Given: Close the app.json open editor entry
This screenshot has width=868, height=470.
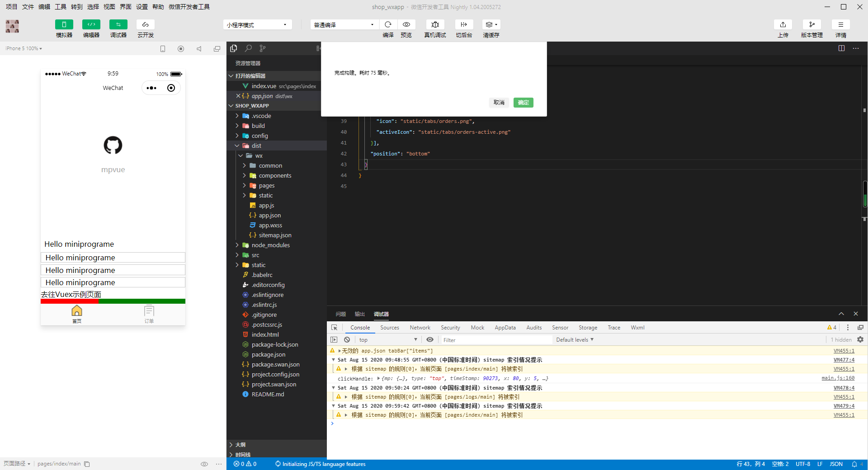Looking at the screenshot, I should (238, 96).
